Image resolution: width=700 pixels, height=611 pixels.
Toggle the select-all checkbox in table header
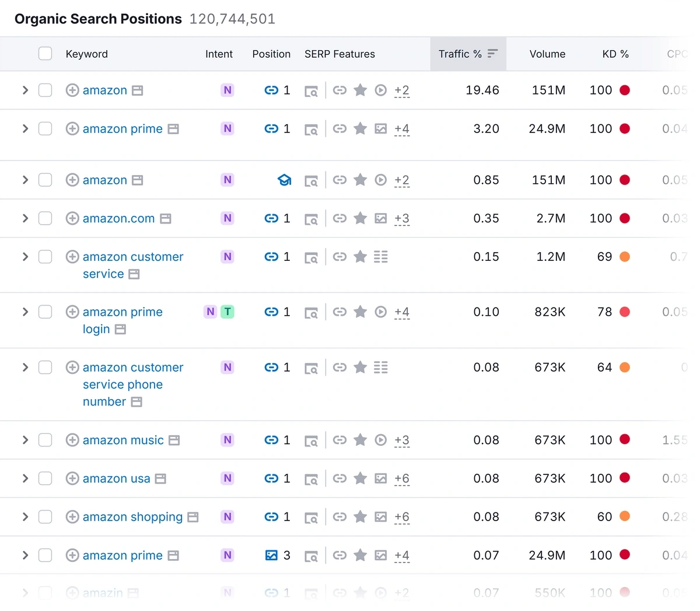click(x=45, y=54)
